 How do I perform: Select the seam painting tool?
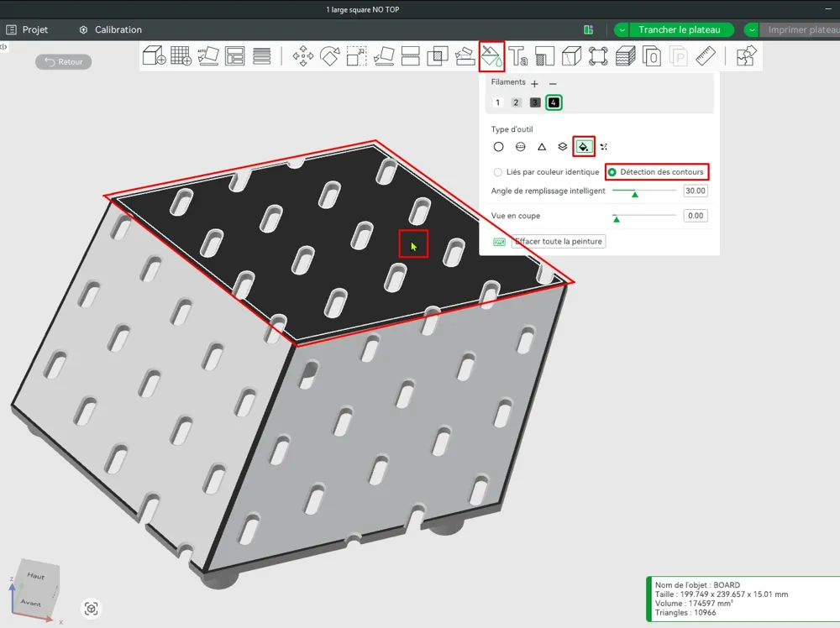[545, 55]
